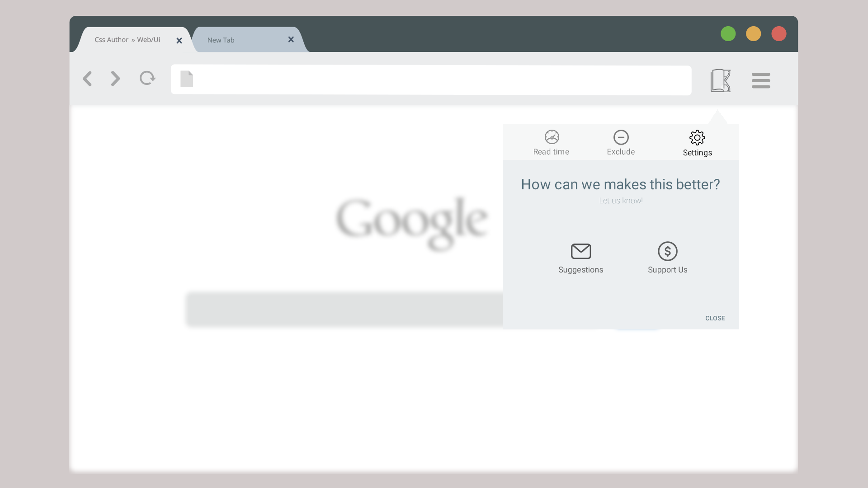This screenshot has width=868, height=488.
Task: Click the Support Us dollar icon
Action: [668, 251]
